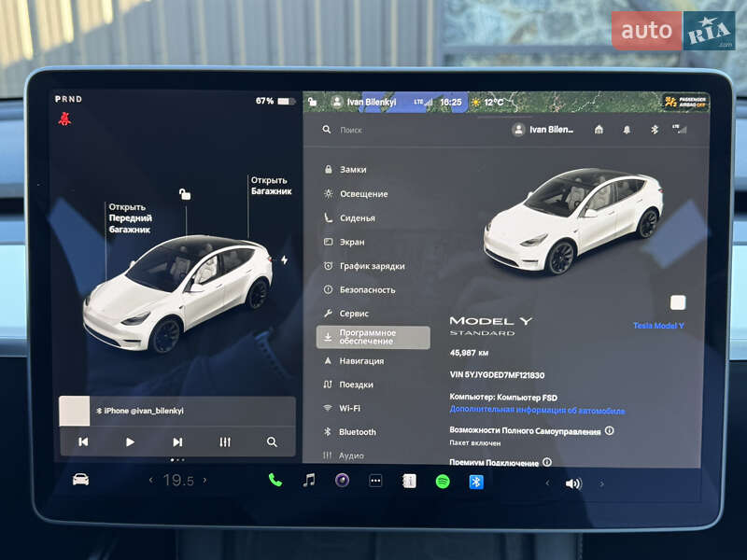Tap the lock icon in the status bar
This screenshot has height=560, width=747.
coord(312,102)
